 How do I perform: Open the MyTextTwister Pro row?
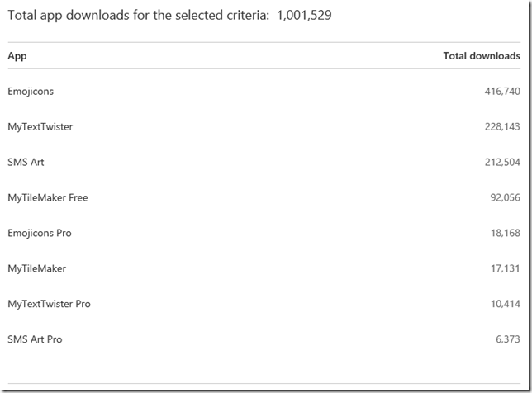point(49,305)
